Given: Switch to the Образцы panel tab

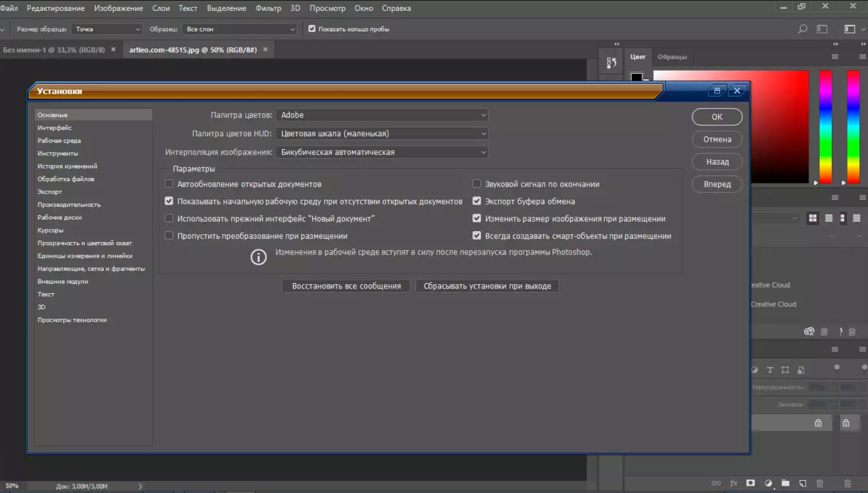Looking at the screenshot, I should (672, 57).
